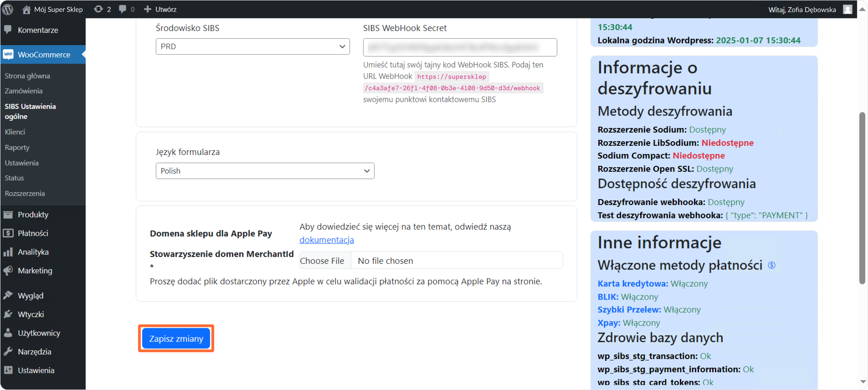Click the WordPress logo icon

click(x=7, y=9)
